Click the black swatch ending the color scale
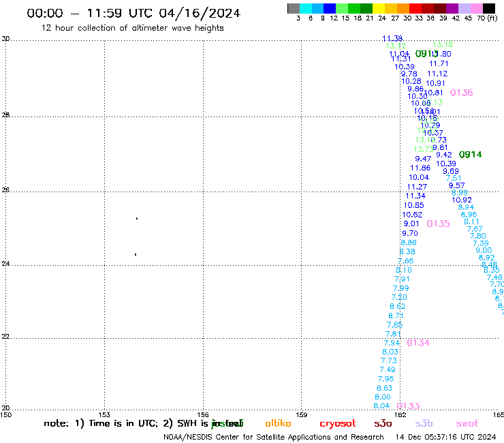 (488, 8)
